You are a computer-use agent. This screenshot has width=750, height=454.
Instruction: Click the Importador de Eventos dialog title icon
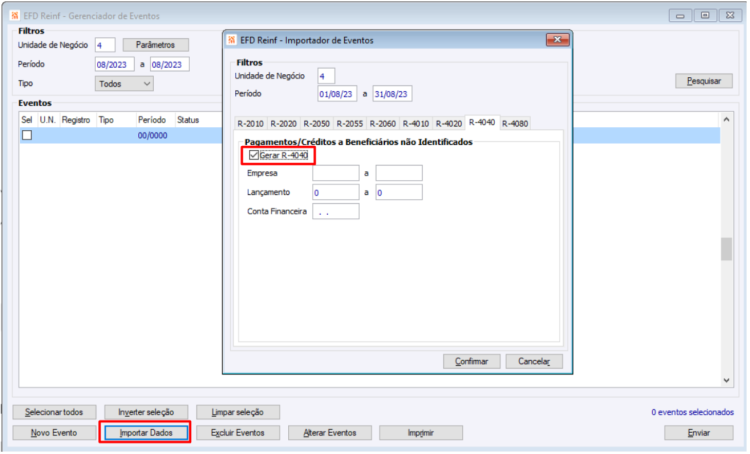pos(232,40)
